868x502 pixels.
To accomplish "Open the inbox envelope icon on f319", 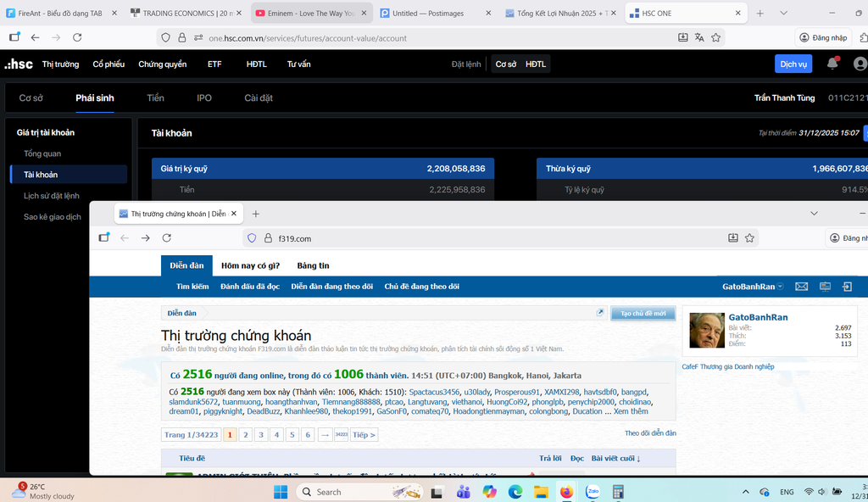I will [x=801, y=287].
